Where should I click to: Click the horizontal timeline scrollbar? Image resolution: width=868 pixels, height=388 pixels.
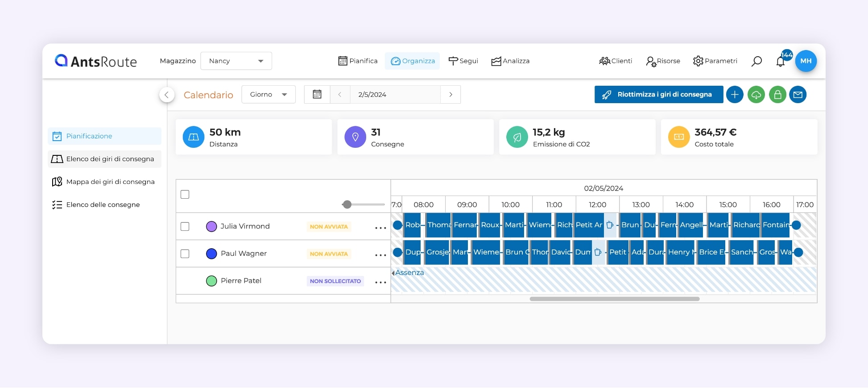pos(614,299)
